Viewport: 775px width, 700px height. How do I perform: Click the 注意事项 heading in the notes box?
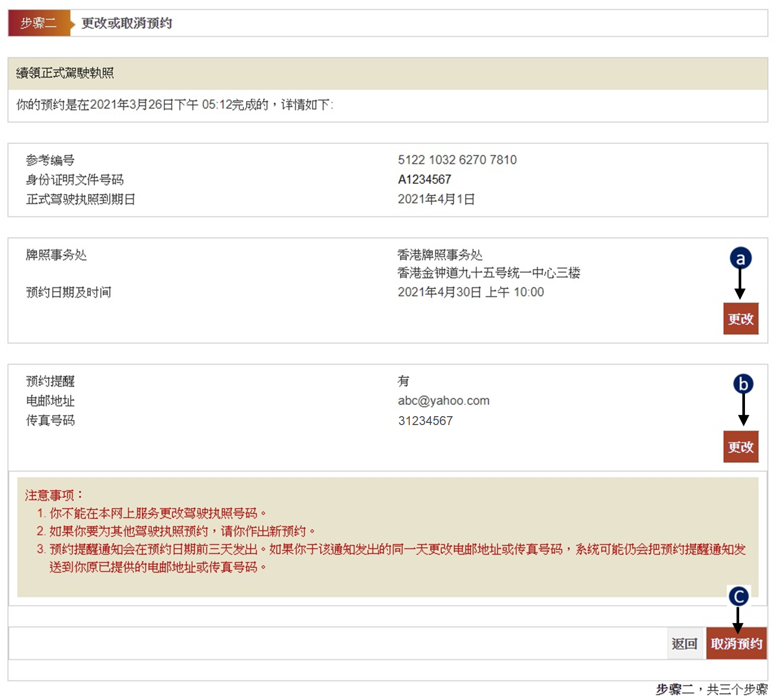[x=53, y=495]
